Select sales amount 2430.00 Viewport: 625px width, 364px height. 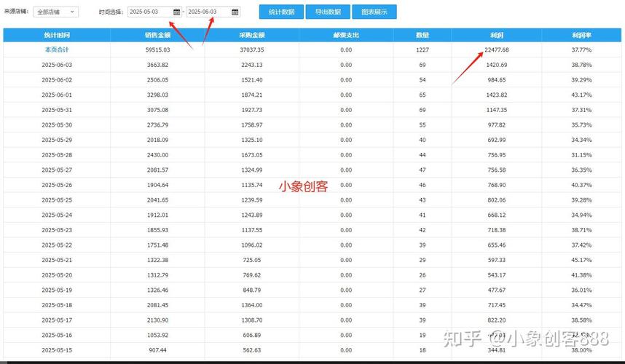point(158,155)
